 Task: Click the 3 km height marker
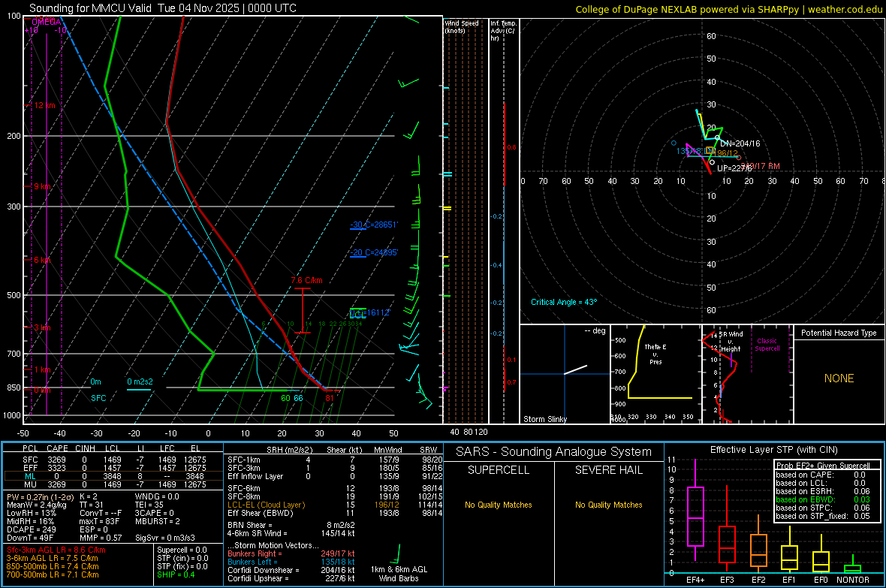42,328
